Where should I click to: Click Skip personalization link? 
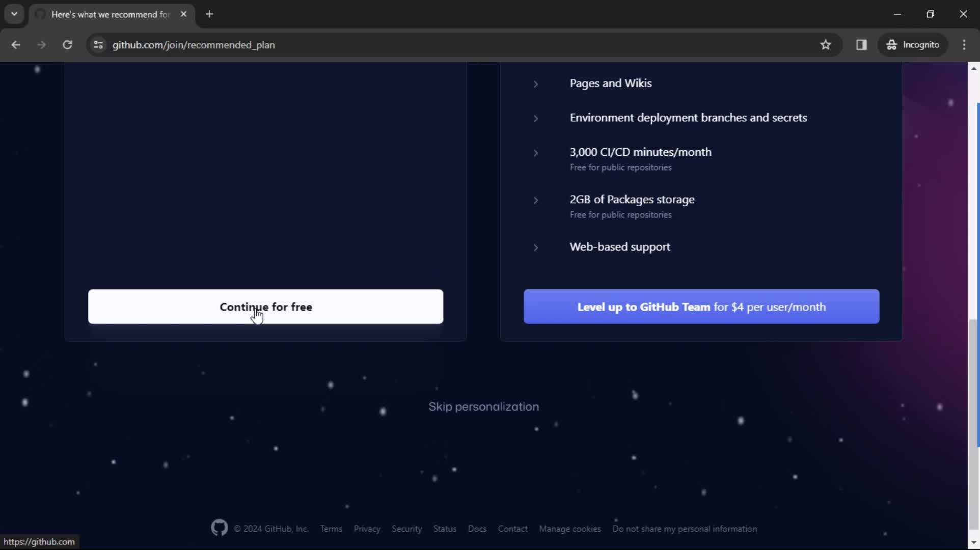coord(483,406)
